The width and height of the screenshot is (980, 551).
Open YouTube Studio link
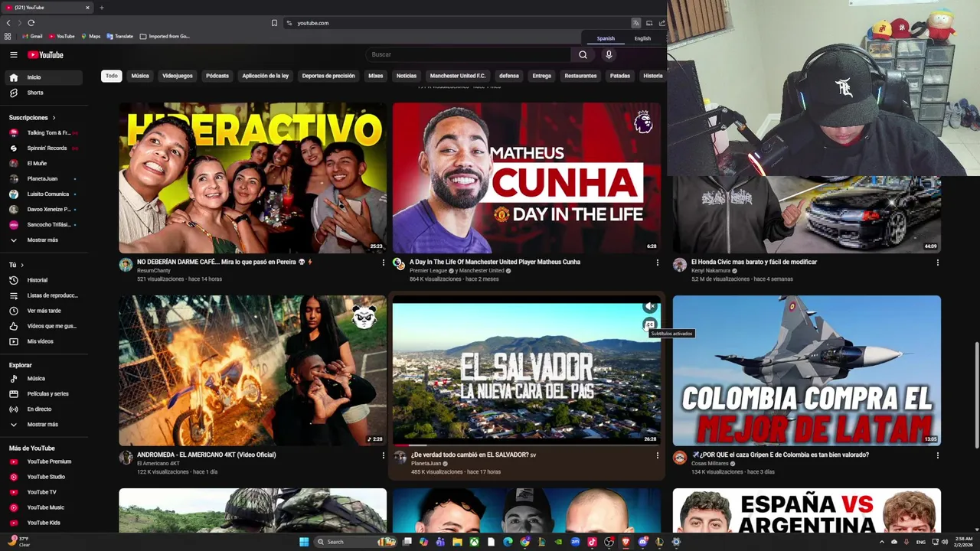(44, 477)
